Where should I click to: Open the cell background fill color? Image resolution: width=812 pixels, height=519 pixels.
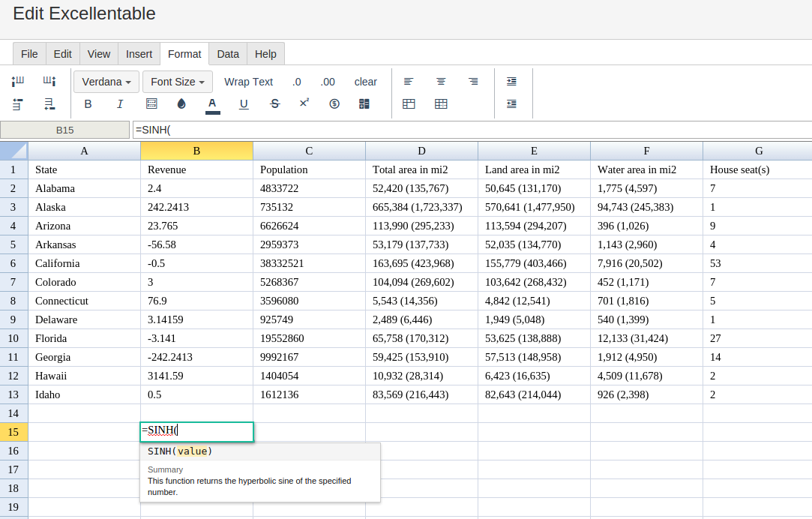181,104
